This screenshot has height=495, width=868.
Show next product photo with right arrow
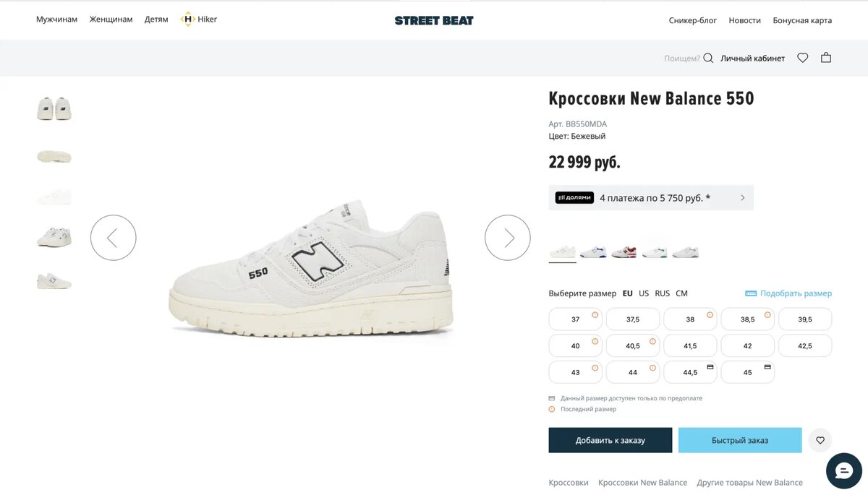508,238
